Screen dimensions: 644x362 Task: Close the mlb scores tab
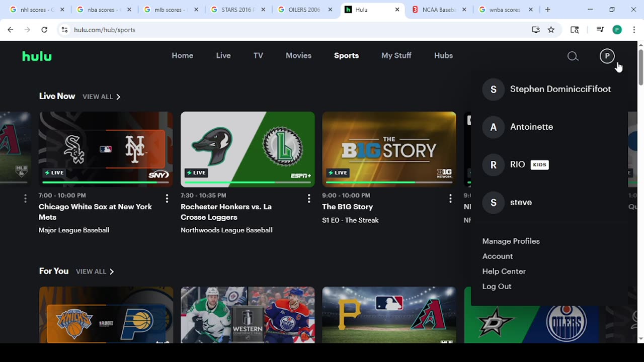click(x=196, y=10)
